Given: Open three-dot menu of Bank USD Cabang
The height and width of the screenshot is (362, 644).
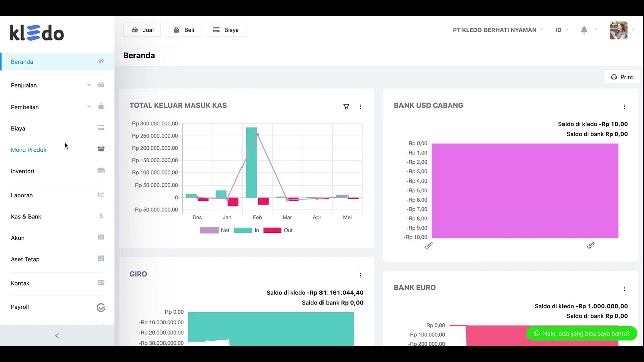Looking at the screenshot, I should click(625, 107).
